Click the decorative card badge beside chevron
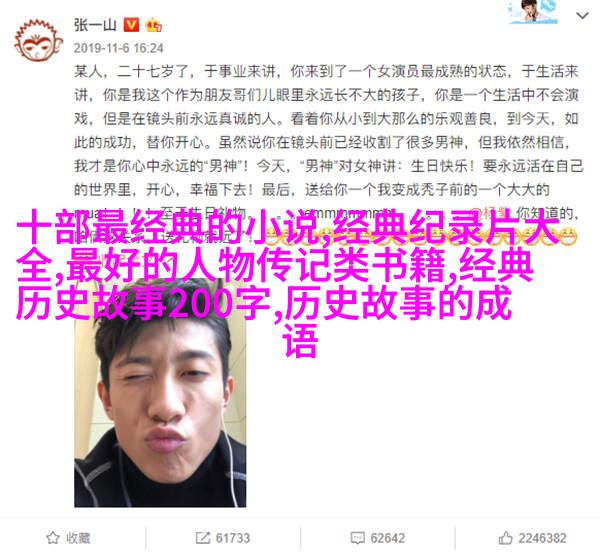600x558 pixels. 533,12
